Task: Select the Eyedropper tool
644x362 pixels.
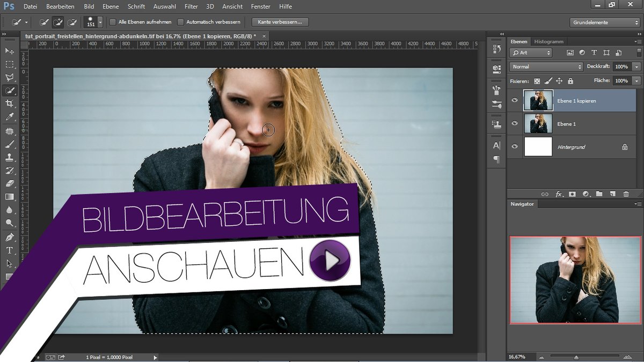Action: click(10, 117)
